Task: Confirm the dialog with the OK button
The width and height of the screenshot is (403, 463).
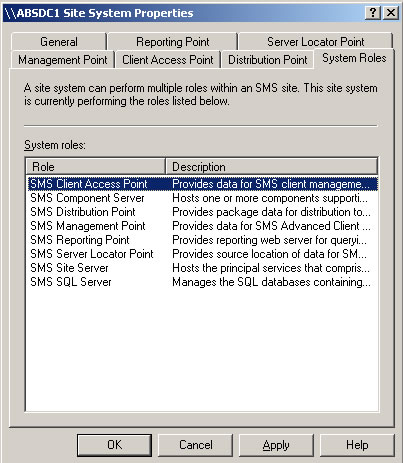Action: pos(114,445)
